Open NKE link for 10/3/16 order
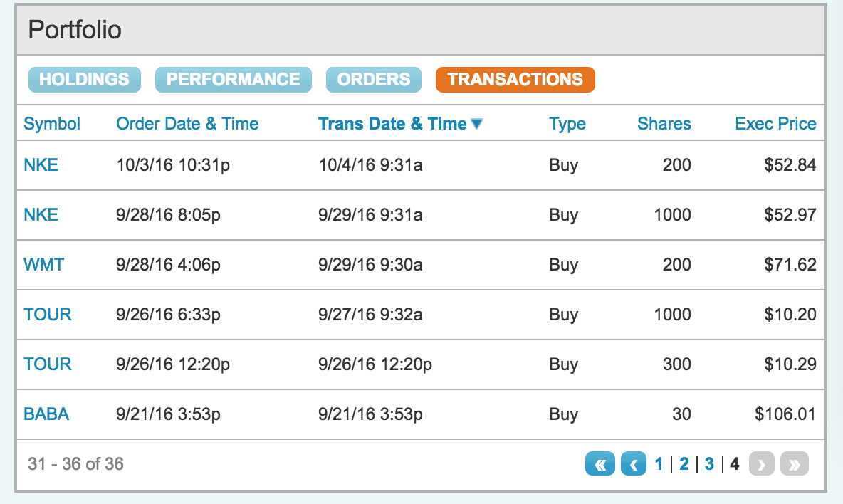This screenshot has width=843, height=504. point(41,164)
